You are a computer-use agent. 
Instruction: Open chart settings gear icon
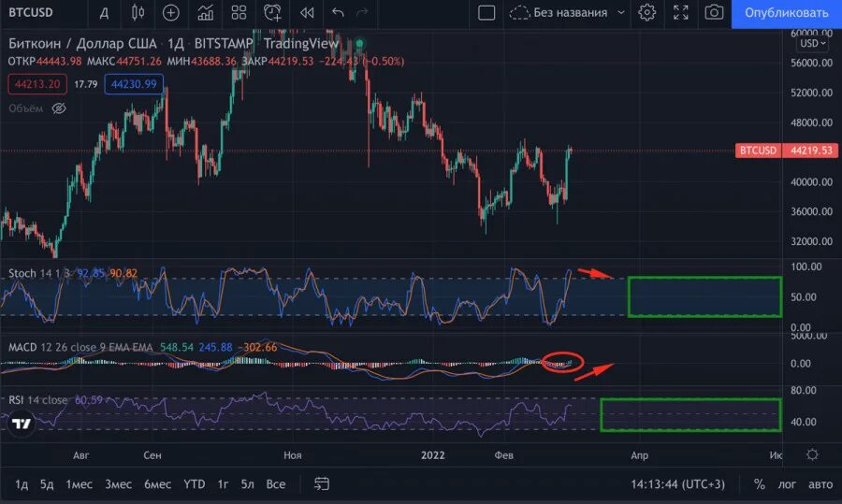point(646,12)
